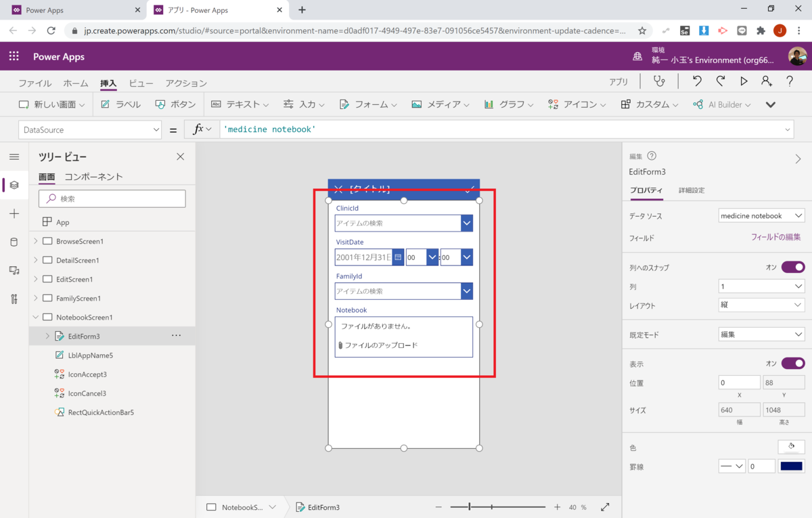This screenshot has height=518, width=812.
Task: Open the AI Builder menu
Action: [x=722, y=104]
